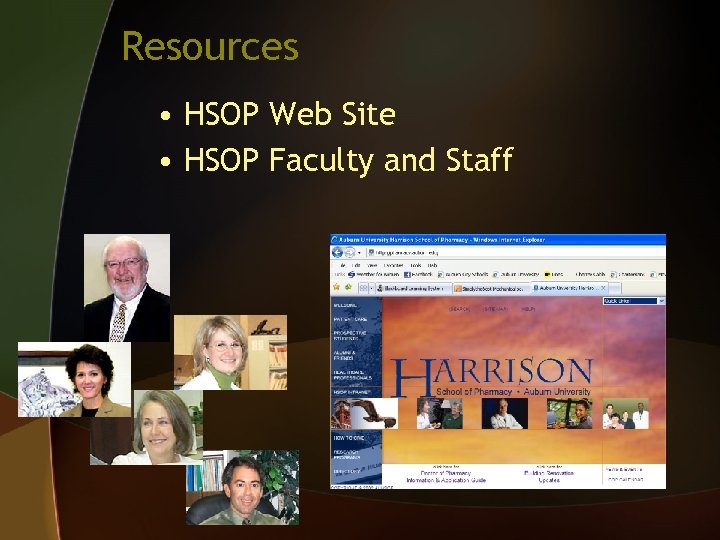
Task: Click the News & Events link
Action: click(624, 469)
